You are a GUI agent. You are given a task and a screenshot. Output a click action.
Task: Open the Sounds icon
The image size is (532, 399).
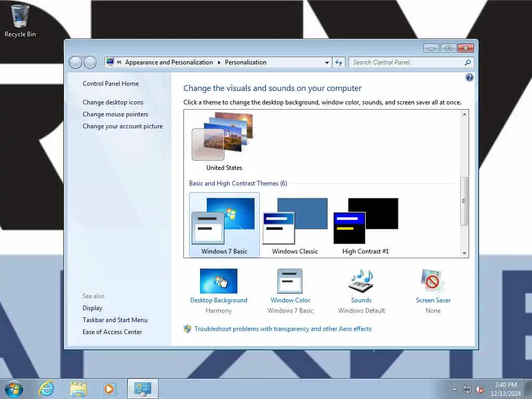361,281
